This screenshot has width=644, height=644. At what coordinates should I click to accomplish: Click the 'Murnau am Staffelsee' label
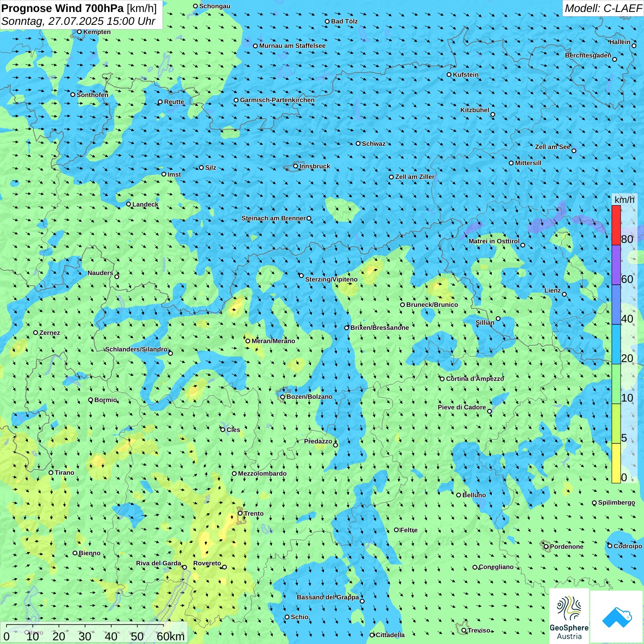pos(292,46)
